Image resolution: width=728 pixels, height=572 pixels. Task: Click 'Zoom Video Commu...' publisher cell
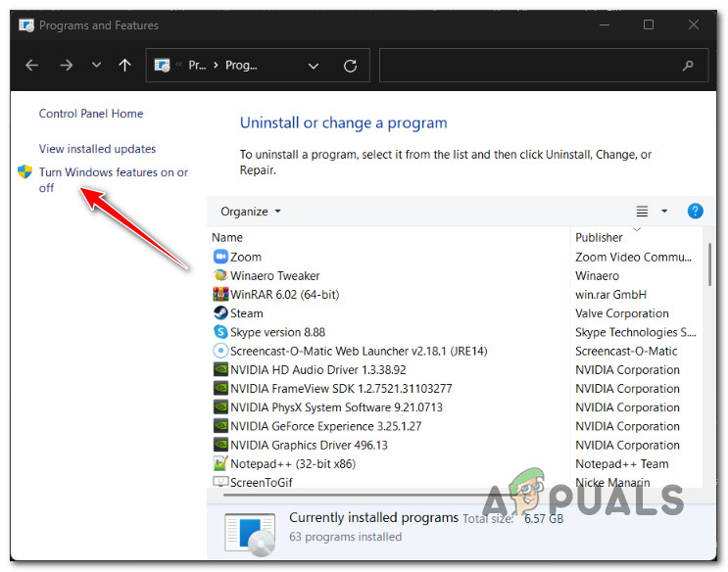(x=633, y=257)
